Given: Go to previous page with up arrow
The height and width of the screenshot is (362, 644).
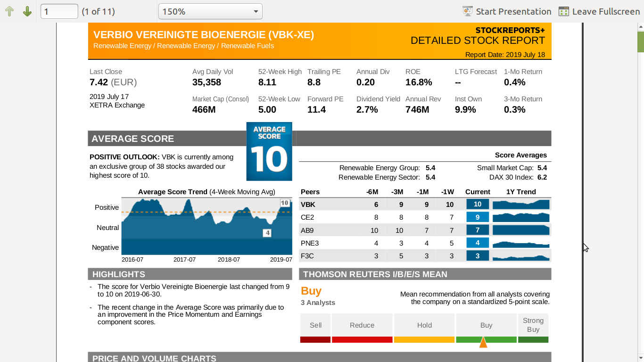Looking at the screenshot, I should click(9, 11).
